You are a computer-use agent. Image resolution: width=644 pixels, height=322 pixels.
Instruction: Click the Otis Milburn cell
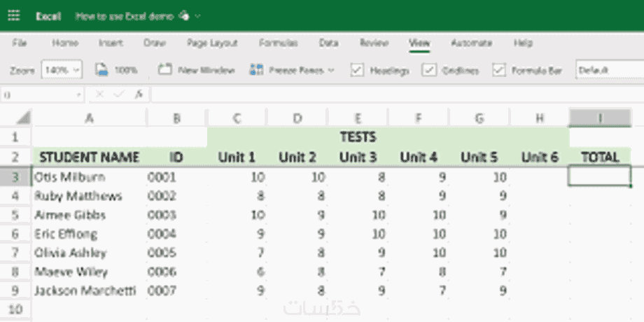[x=89, y=177]
